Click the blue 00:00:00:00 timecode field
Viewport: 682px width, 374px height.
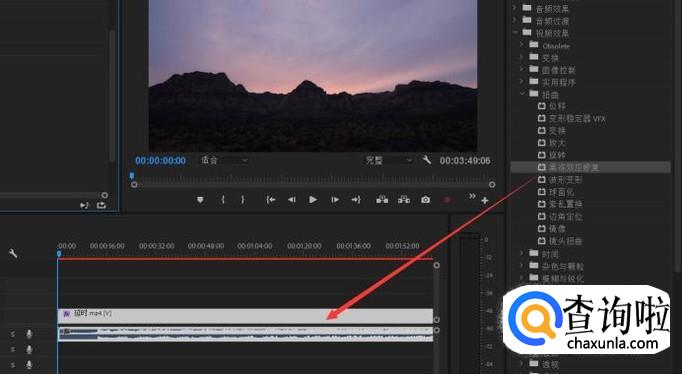[x=160, y=160]
